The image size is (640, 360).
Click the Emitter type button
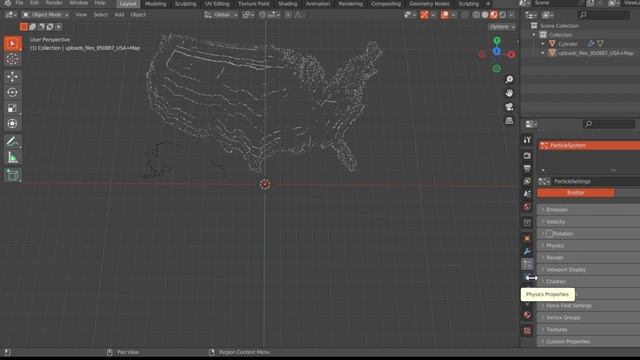576,193
